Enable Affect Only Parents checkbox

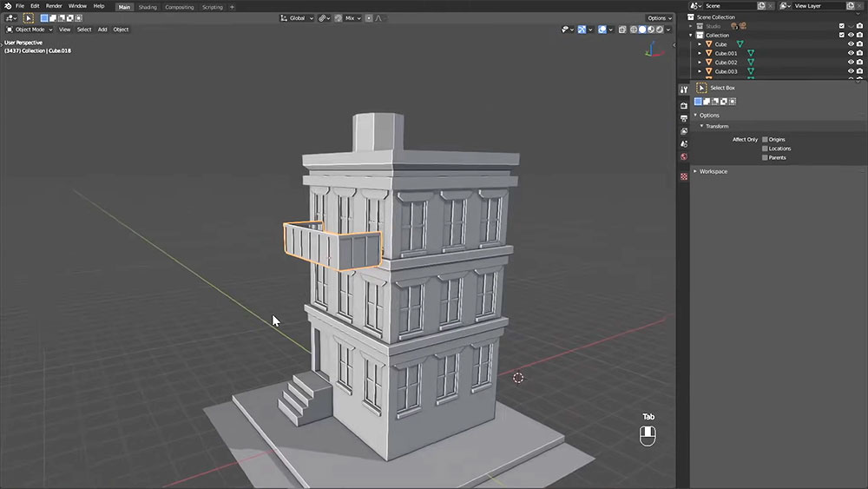[765, 157]
